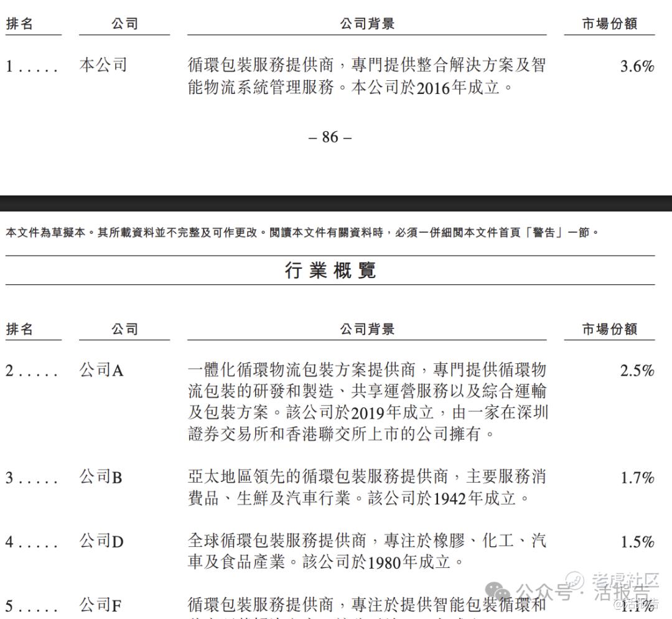
Task: Click the draft warning disclaimer line
Action: (x=302, y=233)
